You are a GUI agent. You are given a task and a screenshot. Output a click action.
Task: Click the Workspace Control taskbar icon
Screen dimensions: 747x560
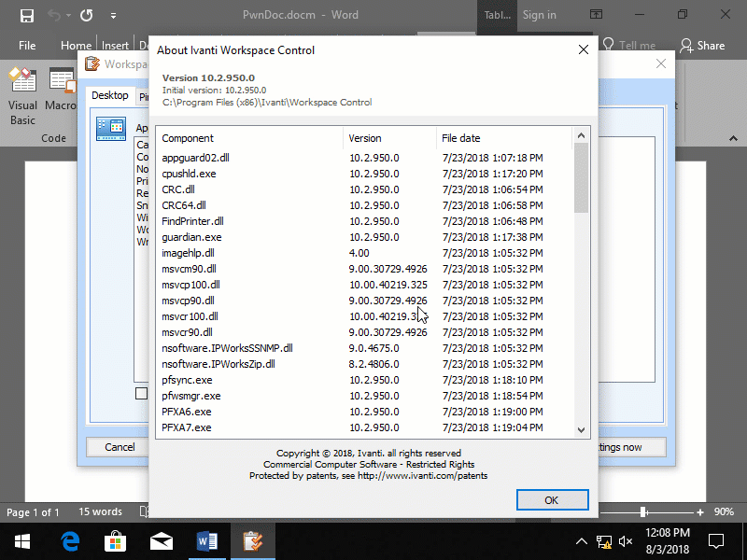[252, 541]
